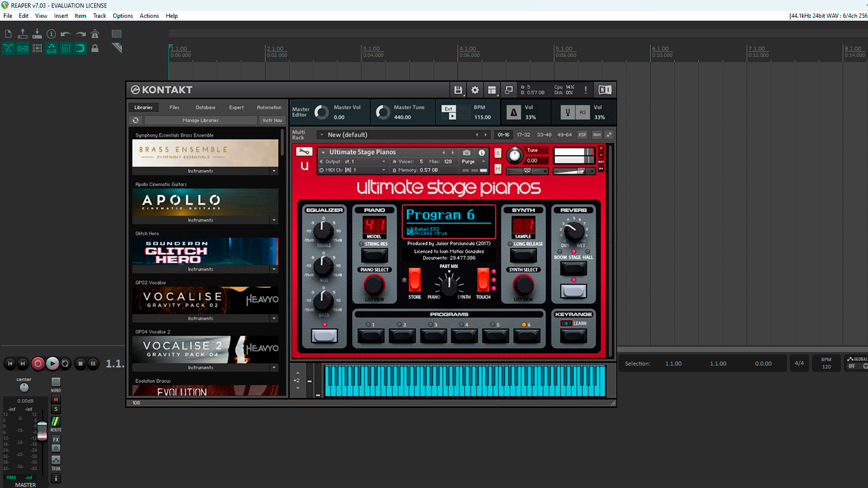Open master track ROUTE button

point(56,423)
